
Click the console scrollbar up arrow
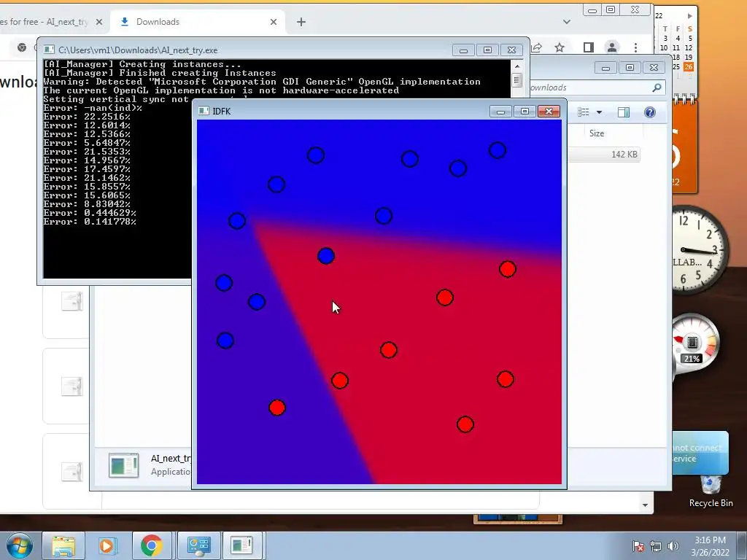517,66
